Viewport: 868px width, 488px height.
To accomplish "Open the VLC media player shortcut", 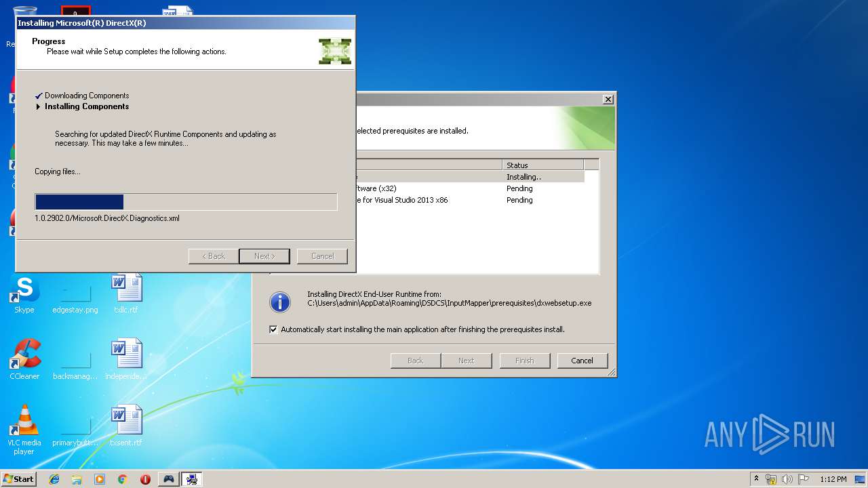I will coord(24,429).
